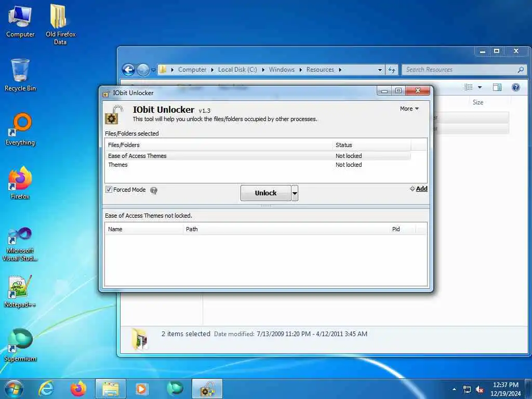Click the '2 items selected' status text
This screenshot has width=532, height=399.
click(x=186, y=334)
